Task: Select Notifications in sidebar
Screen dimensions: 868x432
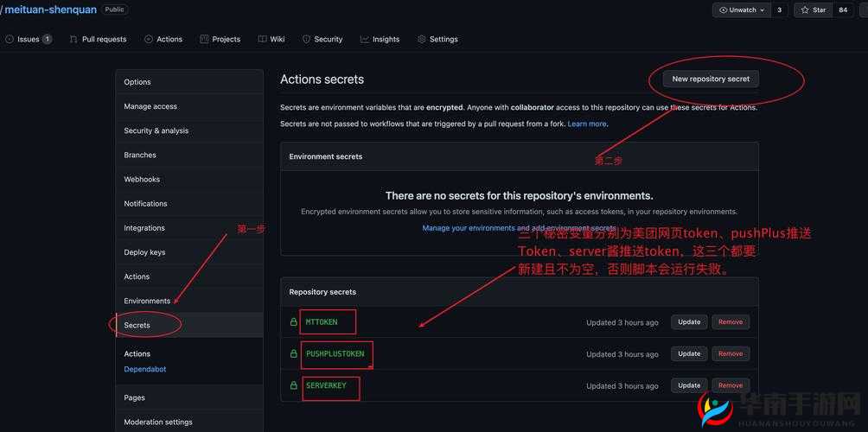Action: coord(189,204)
